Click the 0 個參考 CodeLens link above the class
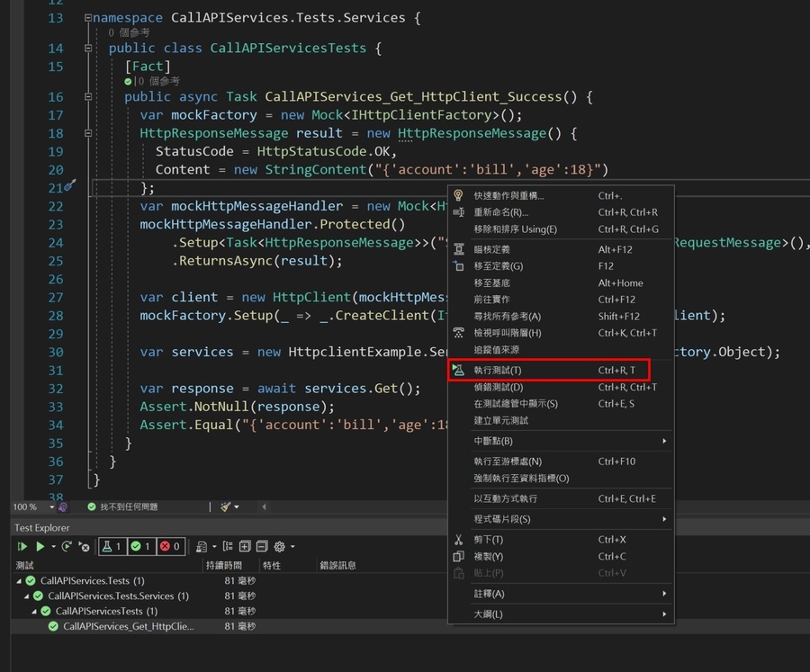The height and width of the screenshot is (672, 810). pyautogui.click(x=129, y=32)
